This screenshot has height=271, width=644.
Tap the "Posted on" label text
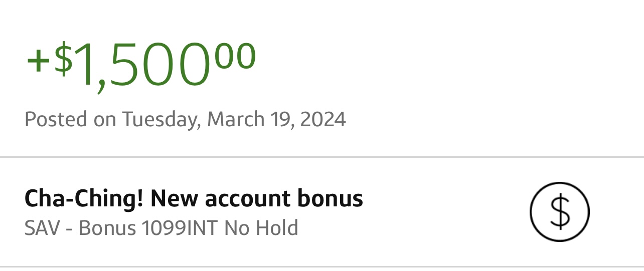pyautogui.click(x=70, y=120)
